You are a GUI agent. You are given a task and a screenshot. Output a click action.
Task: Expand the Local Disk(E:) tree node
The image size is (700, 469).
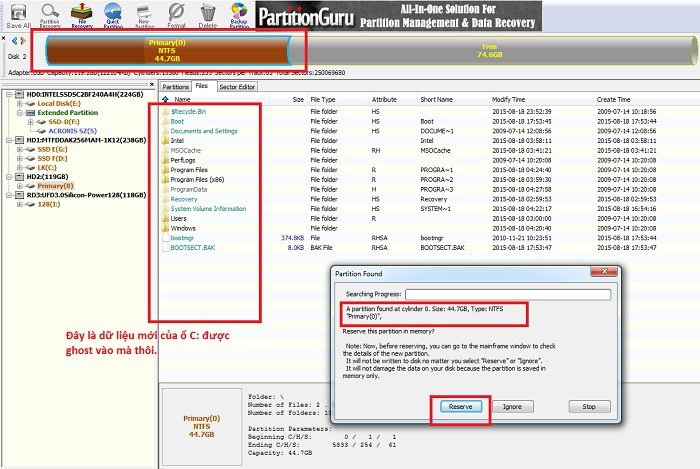20,104
